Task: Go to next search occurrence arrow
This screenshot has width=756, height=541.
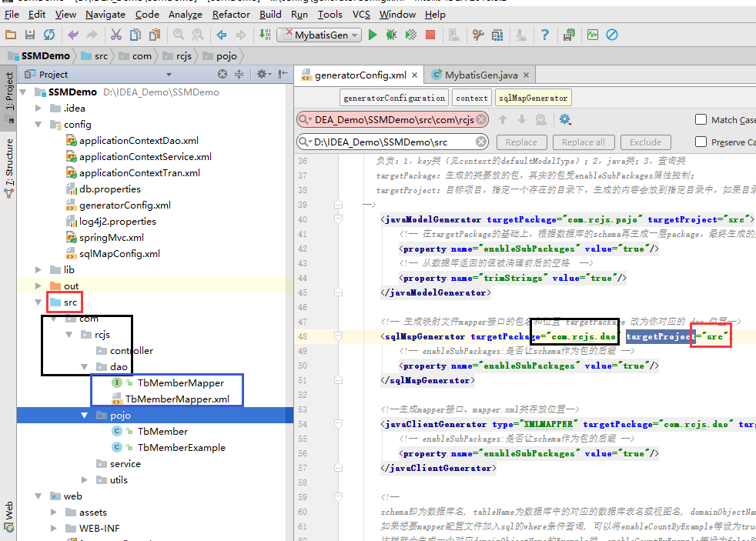Action: pyautogui.click(x=522, y=119)
